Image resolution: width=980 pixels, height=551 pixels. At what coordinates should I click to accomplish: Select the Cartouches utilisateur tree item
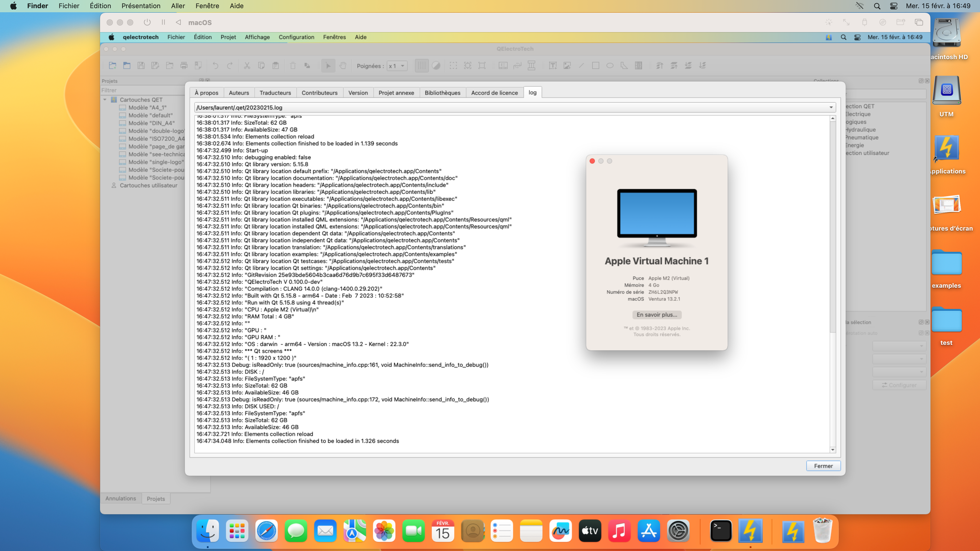pos(148,185)
